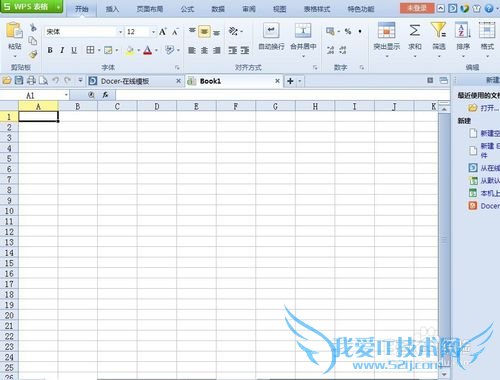Toggle align text left

coord(192,50)
